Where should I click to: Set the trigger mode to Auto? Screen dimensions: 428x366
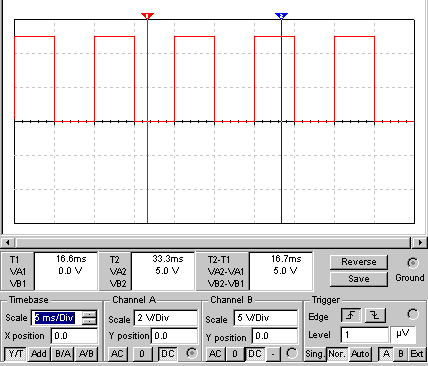click(x=360, y=354)
